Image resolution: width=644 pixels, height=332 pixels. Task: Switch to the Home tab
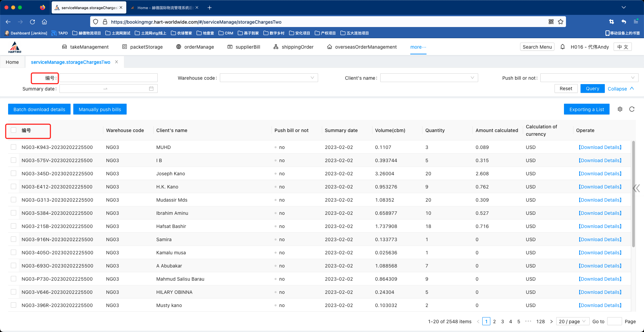coord(12,62)
